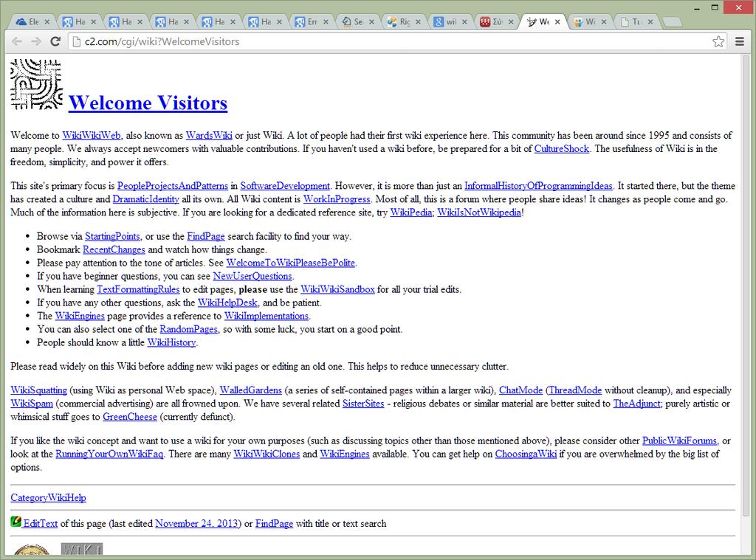Reload the page with the refresh icon
Screen dimensions: 756x560
[55, 41]
